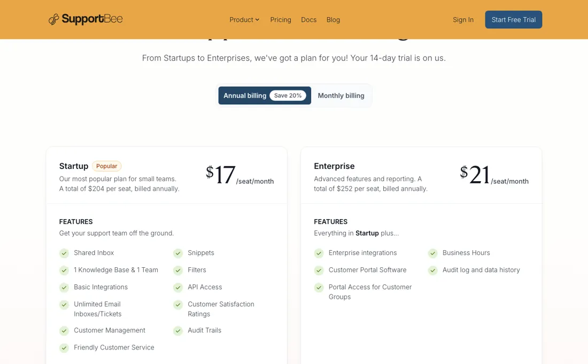This screenshot has width=588, height=364.
Task: Open the Blog nav link
Action: 333,19
